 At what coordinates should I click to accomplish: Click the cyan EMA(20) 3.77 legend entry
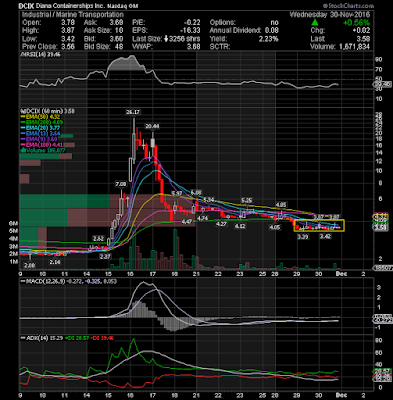[x=41, y=128]
